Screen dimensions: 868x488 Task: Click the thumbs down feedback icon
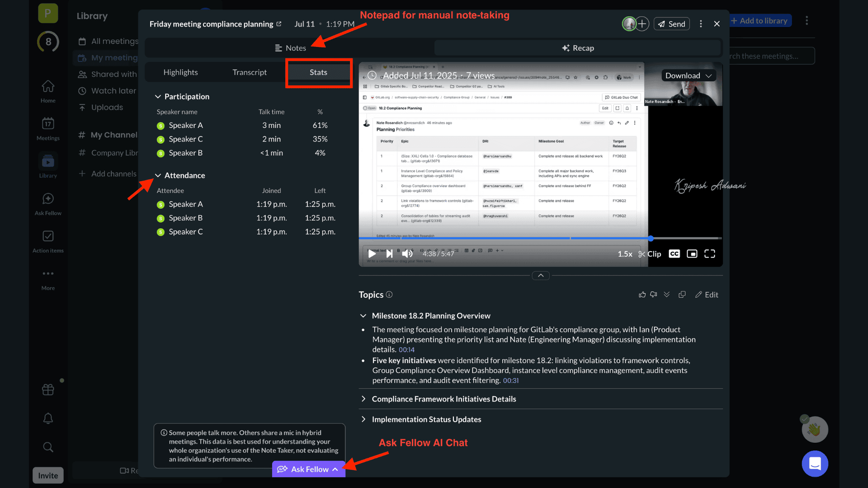[x=654, y=295]
